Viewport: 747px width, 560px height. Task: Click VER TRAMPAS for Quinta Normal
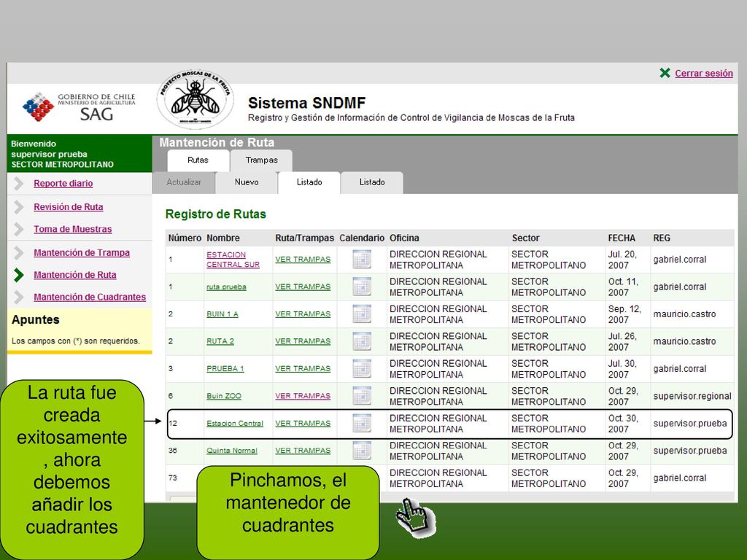click(303, 451)
